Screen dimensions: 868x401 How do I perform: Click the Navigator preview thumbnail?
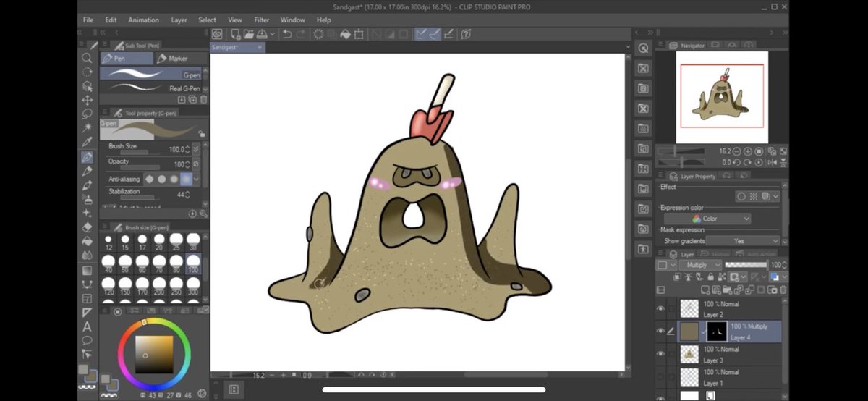point(721,97)
